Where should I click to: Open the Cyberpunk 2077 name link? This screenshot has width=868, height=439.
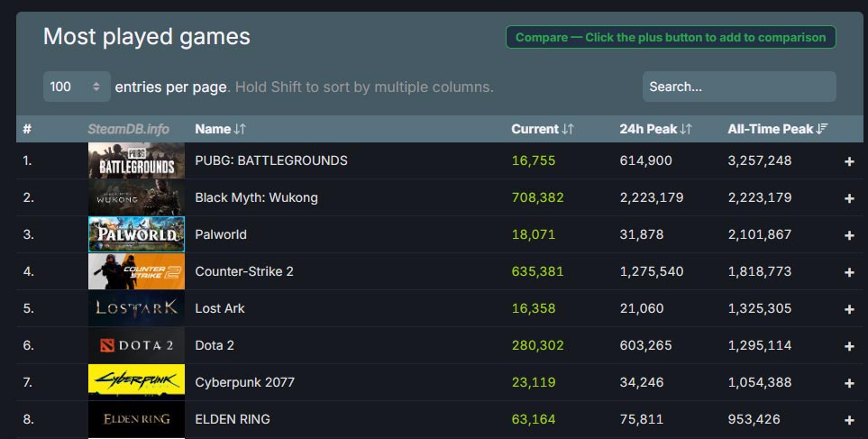click(244, 382)
